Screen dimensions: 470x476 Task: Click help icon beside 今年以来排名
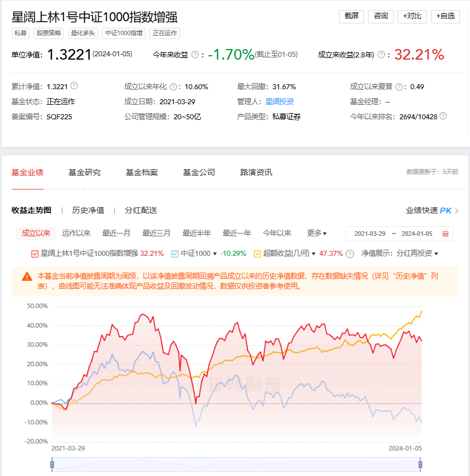(x=443, y=116)
